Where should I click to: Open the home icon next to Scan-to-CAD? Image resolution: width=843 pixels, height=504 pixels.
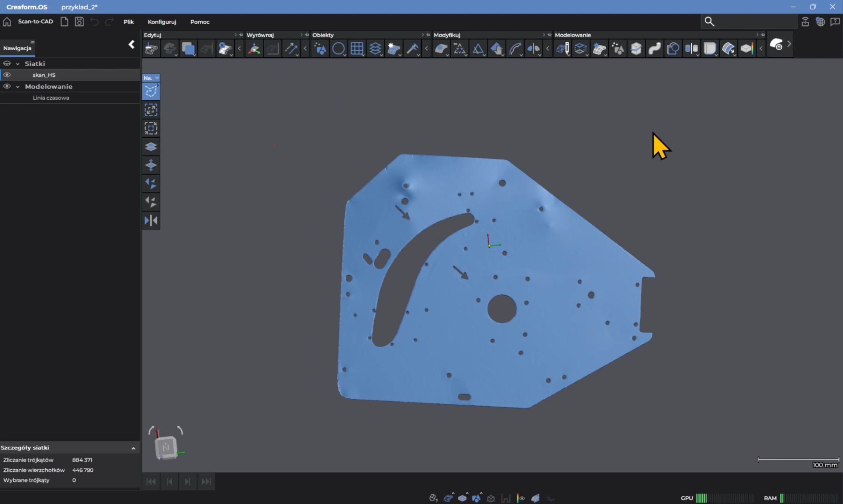[7, 21]
